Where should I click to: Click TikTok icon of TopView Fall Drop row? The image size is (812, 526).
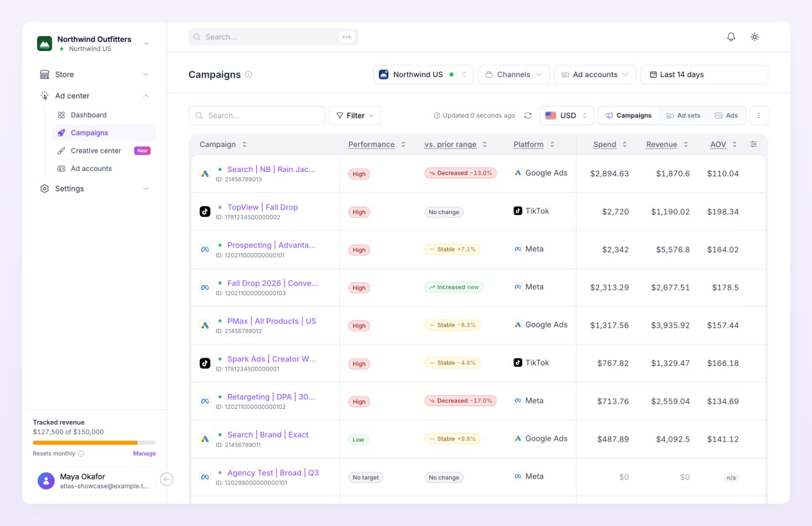coord(205,211)
